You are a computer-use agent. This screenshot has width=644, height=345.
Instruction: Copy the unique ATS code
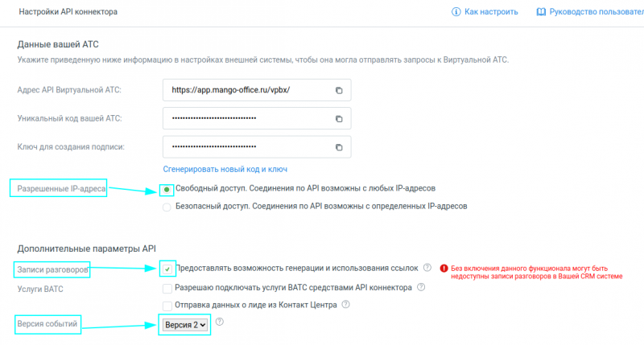[x=339, y=119]
